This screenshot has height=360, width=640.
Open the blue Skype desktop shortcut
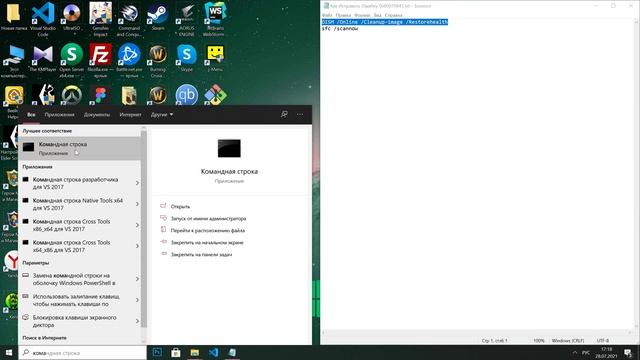point(187,58)
